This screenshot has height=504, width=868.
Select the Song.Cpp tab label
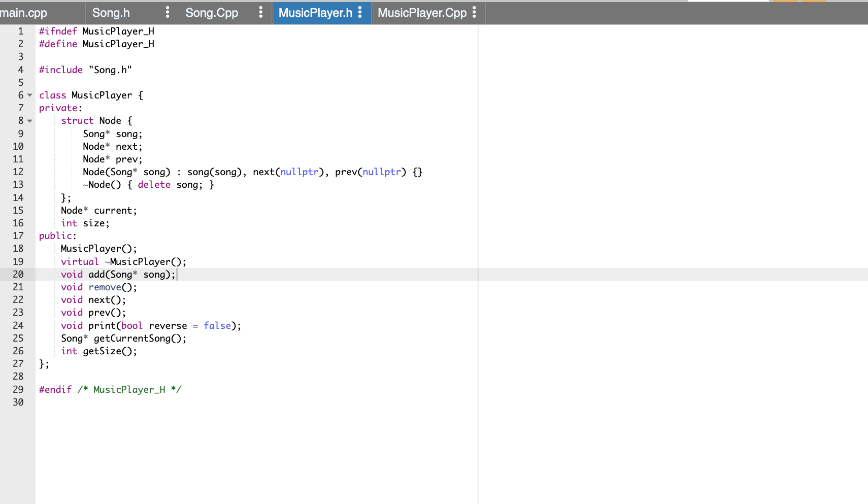(x=212, y=12)
